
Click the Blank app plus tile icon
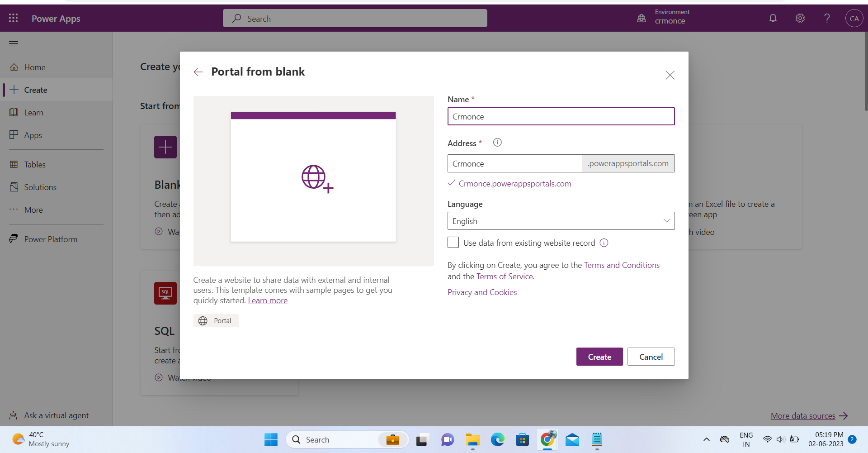pyautogui.click(x=165, y=147)
